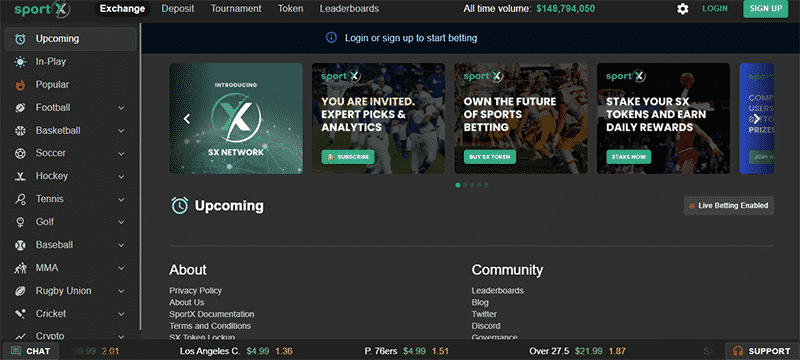Click the STAKE NOW button

pos(629,157)
